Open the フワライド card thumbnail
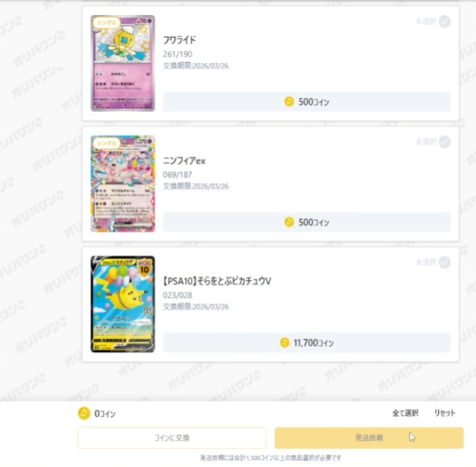The height and width of the screenshot is (467, 476). [x=123, y=64]
